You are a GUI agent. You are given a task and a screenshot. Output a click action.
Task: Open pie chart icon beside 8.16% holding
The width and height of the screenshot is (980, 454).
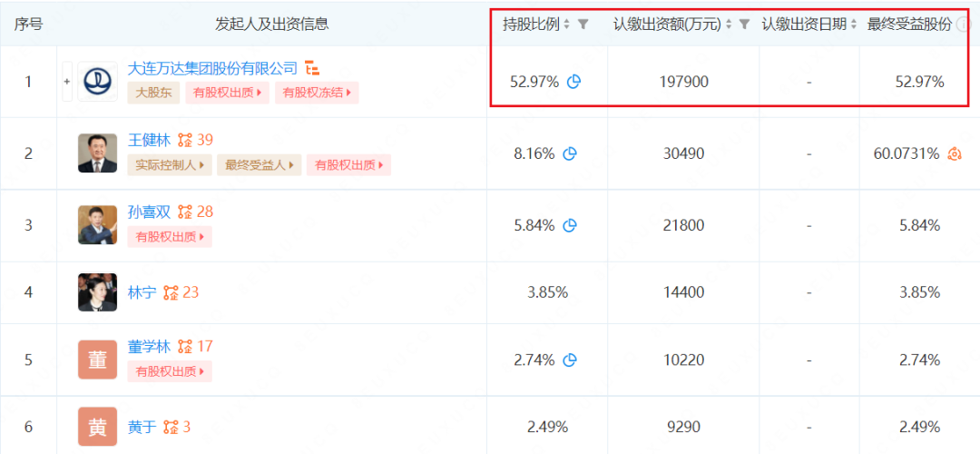(569, 153)
